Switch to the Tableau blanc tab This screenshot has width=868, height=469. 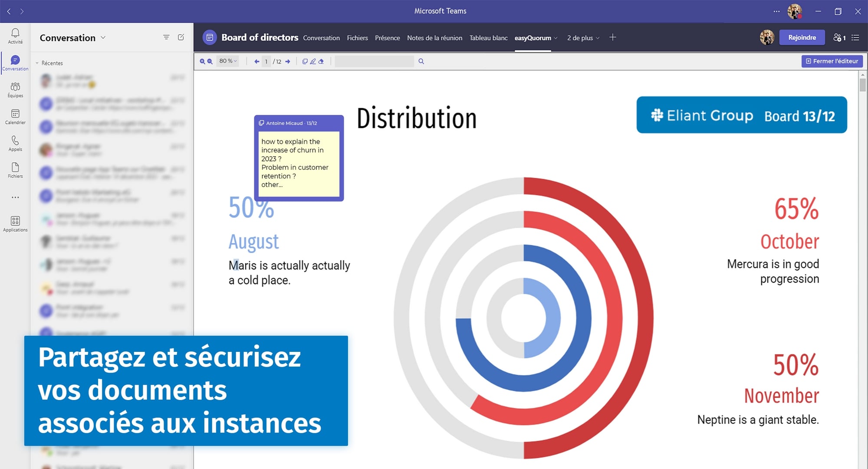(x=488, y=38)
